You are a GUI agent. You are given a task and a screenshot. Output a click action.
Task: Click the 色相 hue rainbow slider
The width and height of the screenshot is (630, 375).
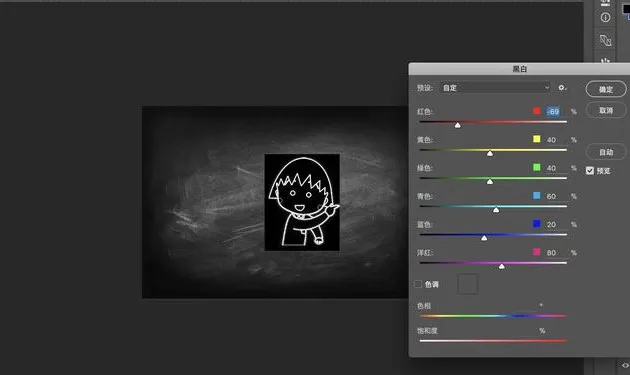(493, 316)
